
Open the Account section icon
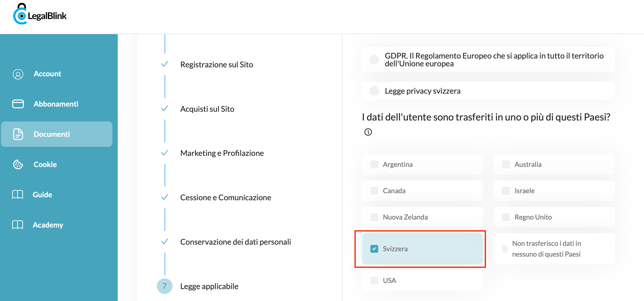[18, 74]
